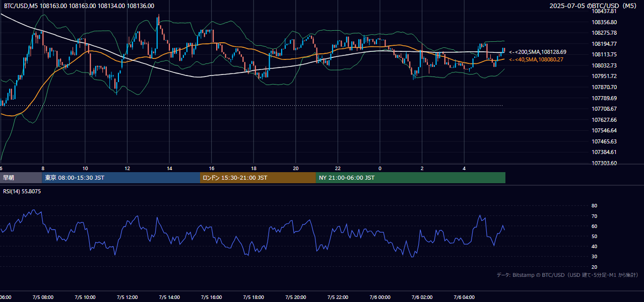Click the 7/6 04:00 time axis label
Screen dimensions: 644x302
point(464,297)
